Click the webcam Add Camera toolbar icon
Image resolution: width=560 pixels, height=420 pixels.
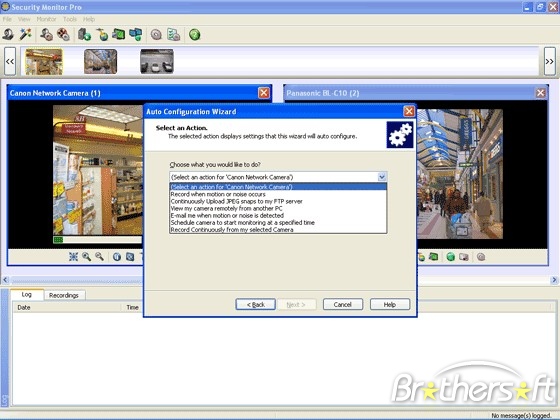8,35
